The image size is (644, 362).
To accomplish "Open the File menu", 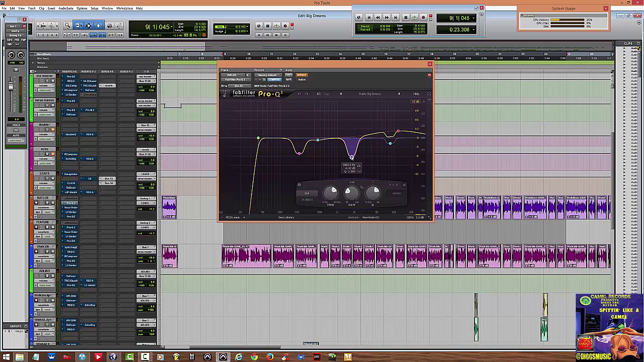I will pos(4,8).
